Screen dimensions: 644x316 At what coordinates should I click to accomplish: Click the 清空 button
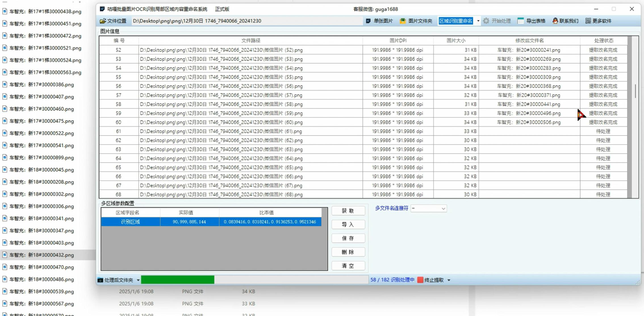[x=348, y=266]
